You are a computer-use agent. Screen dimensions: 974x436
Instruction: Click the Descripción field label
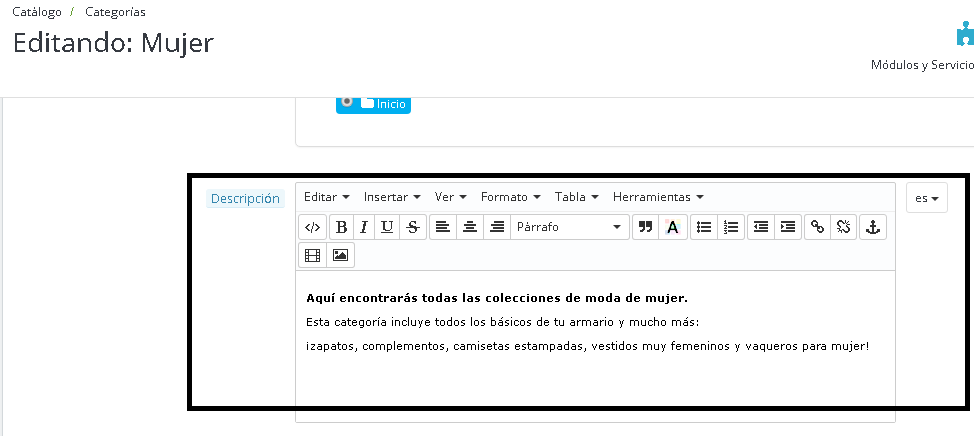245,199
